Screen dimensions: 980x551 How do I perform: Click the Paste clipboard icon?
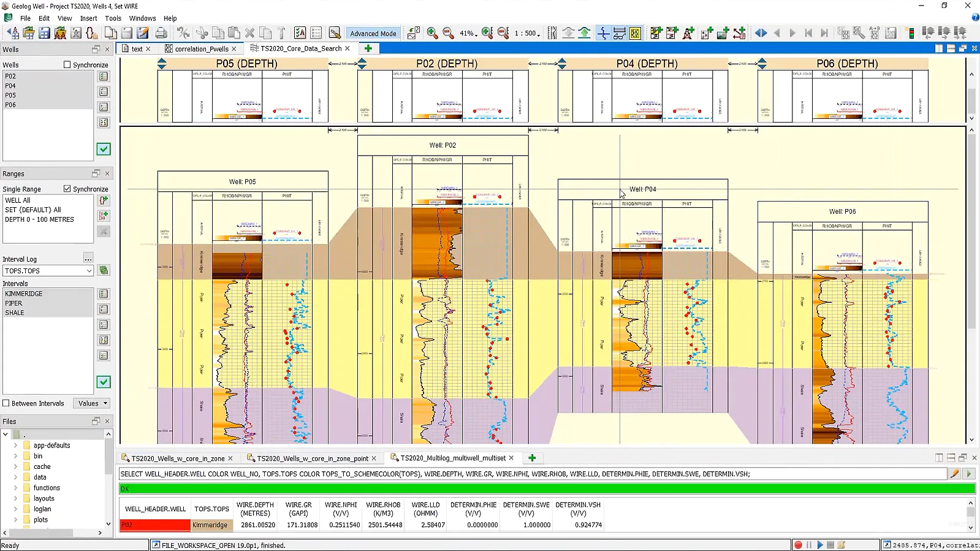pyautogui.click(x=234, y=33)
